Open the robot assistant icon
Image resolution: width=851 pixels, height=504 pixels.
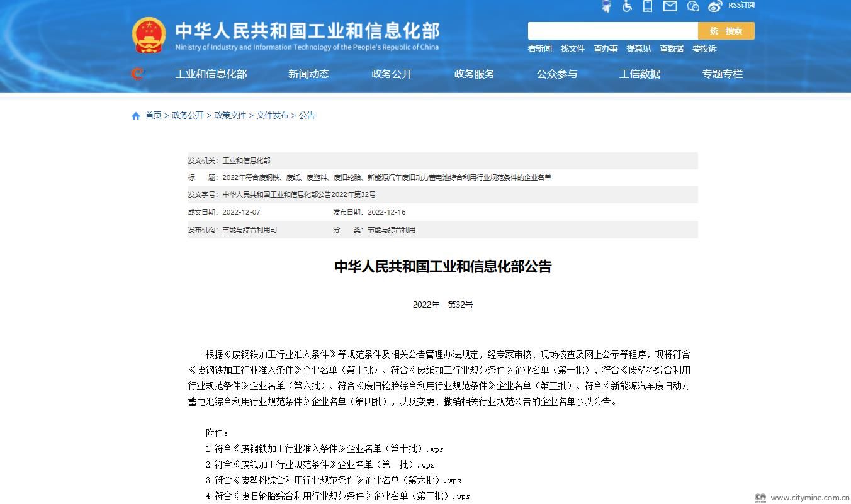pos(607,6)
